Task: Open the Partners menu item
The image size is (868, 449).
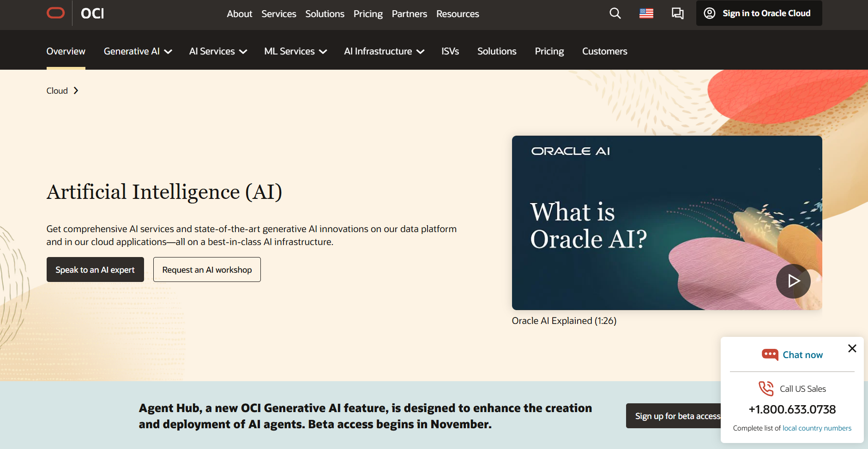Action: tap(409, 14)
